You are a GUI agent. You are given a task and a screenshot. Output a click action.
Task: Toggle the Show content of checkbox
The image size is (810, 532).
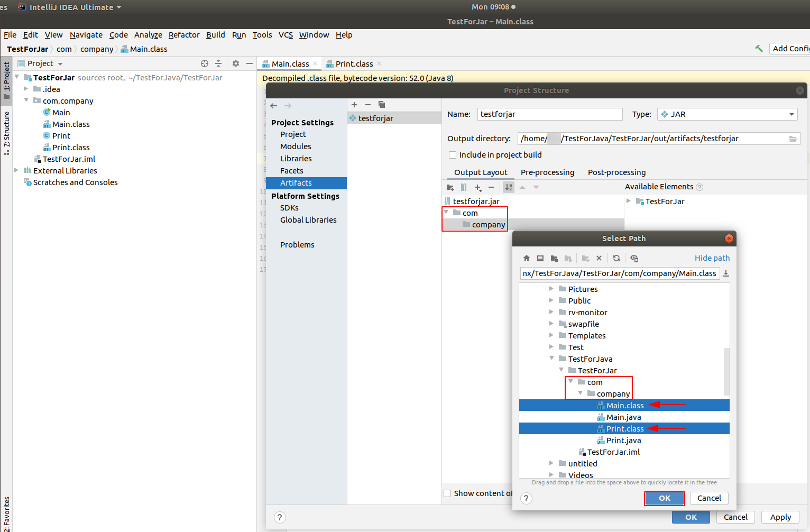click(x=447, y=493)
